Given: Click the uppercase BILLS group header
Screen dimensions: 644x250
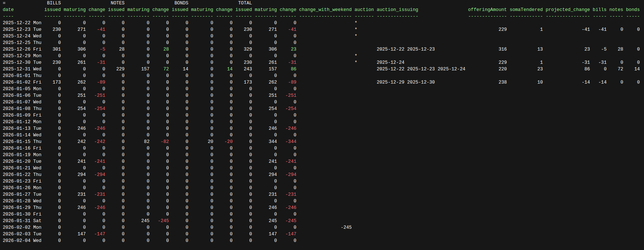Looking at the screenshot, I should pyautogui.click(x=54, y=3).
